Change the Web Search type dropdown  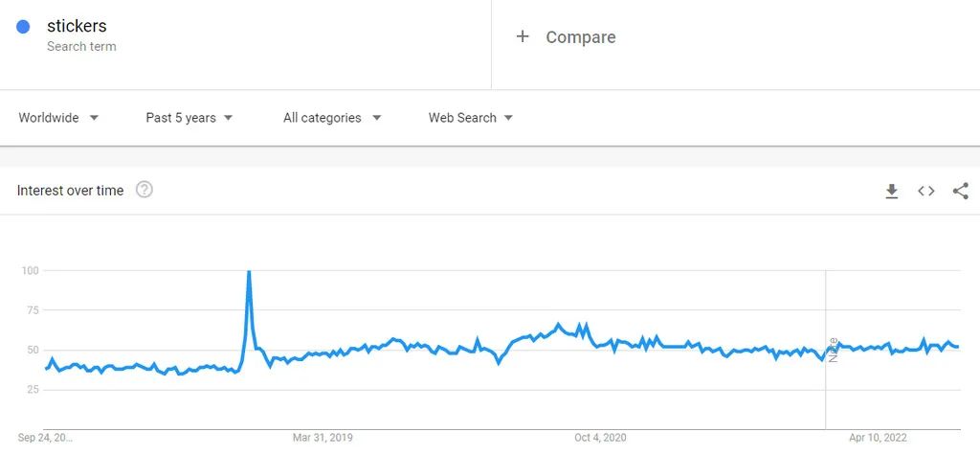tap(471, 118)
